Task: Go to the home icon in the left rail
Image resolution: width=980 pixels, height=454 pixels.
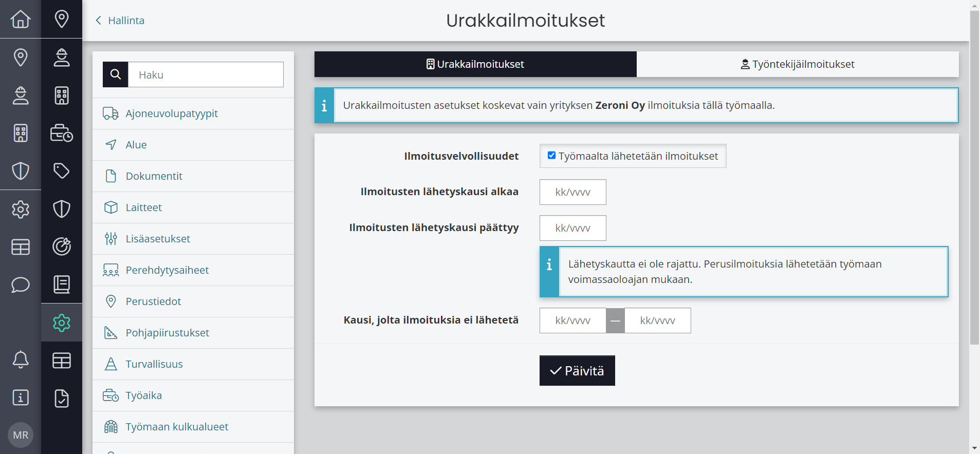Action: point(21,19)
